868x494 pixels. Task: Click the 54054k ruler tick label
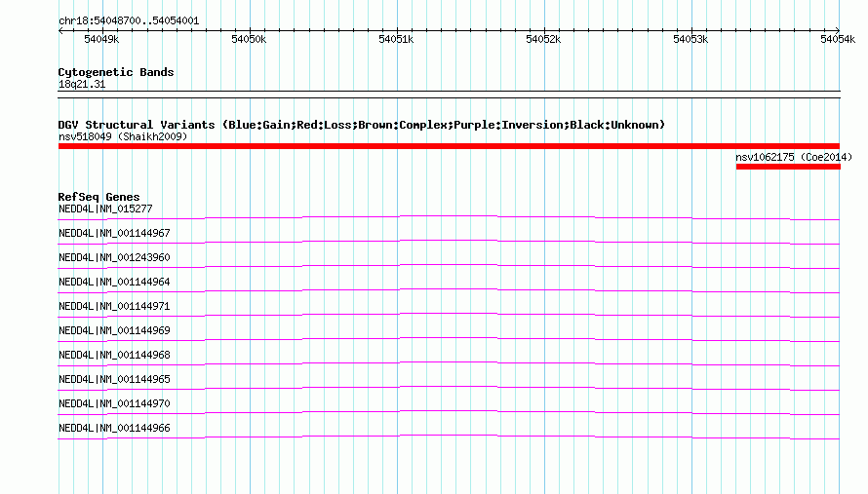click(838, 39)
